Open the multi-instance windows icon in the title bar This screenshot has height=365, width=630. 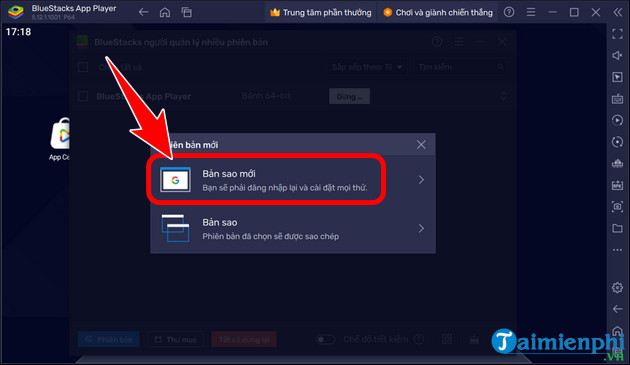pos(186,12)
